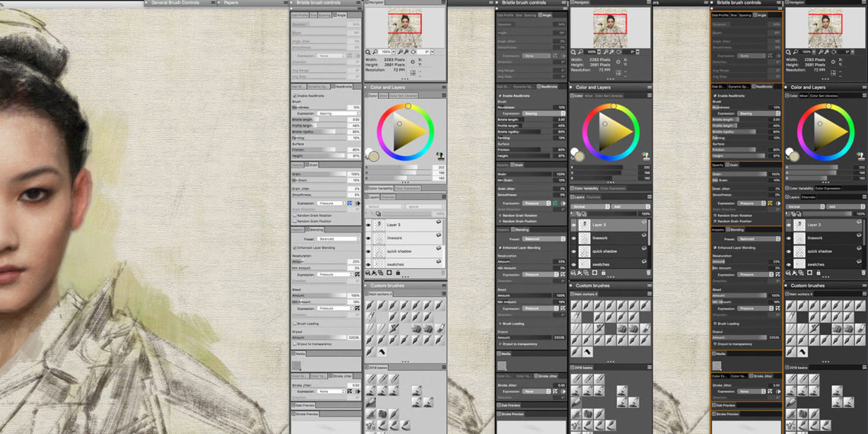Open Color and Layers panel menu, darkest theme
The height and width of the screenshot is (434, 868).
click(864, 88)
